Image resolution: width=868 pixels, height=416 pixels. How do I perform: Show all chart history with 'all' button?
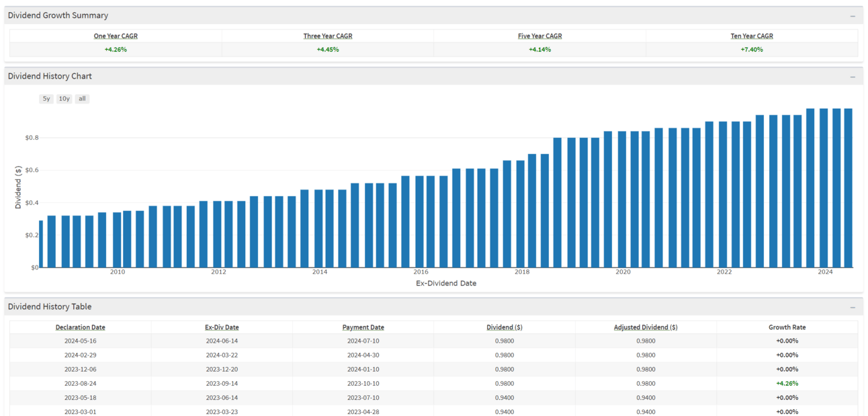[82, 99]
